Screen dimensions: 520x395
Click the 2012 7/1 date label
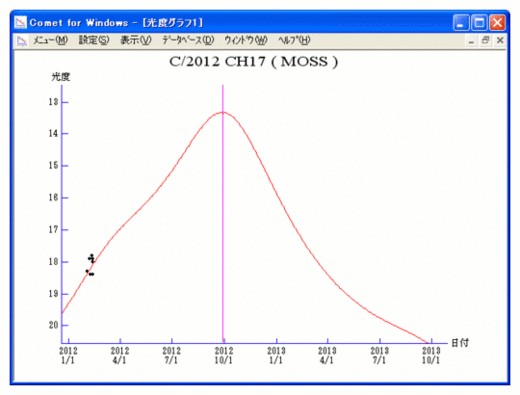point(172,355)
